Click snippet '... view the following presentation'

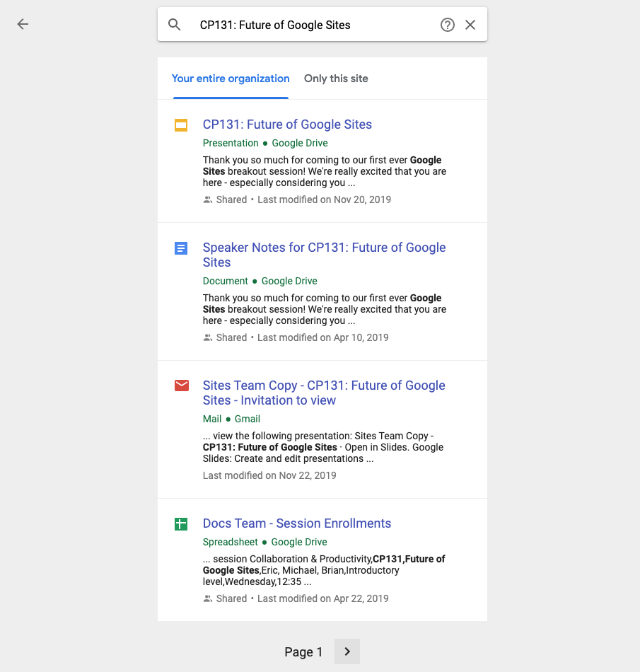(323, 448)
